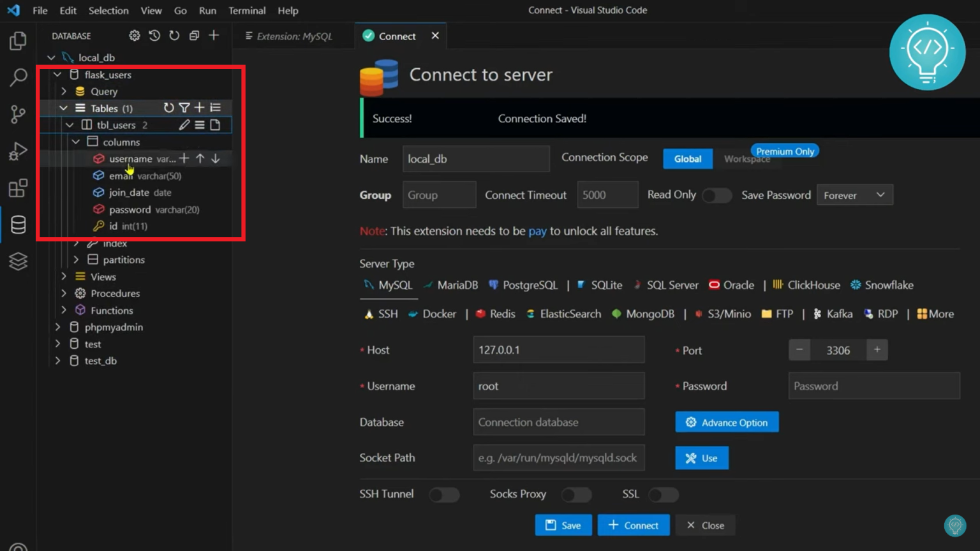Open the Save Password dropdown set to Forever
Screen dimensions: 980x551
[x=854, y=195]
